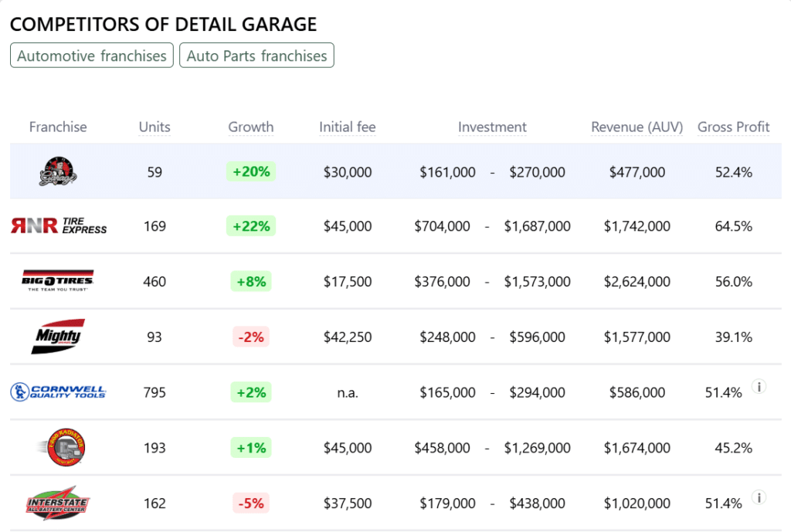Click the $30,000 initial fee value
Viewport: 791px width, 532px height.
tap(348, 172)
